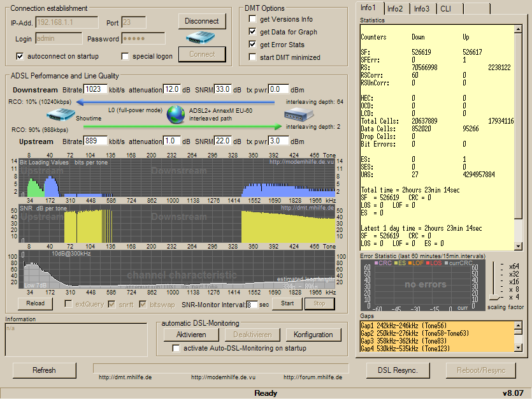This screenshot has height=399, width=532.
Task: Click Reload below the graphs
Action: tap(35, 303)
